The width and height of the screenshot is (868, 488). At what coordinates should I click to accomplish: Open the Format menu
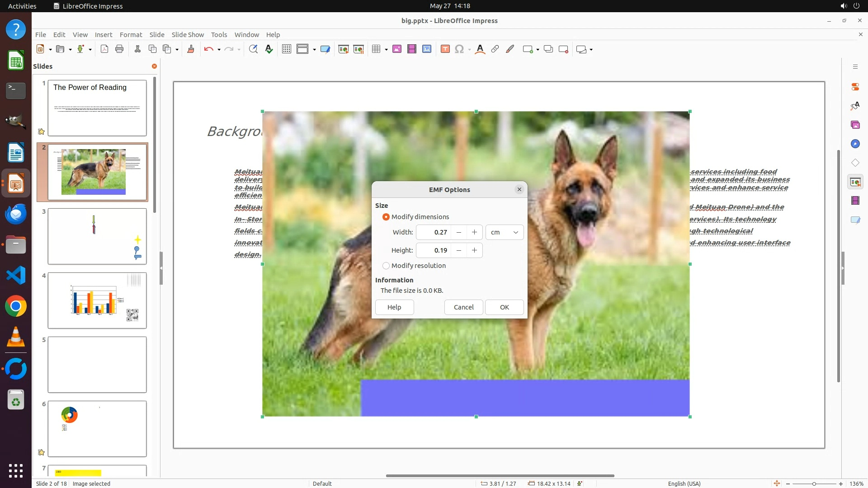coord(131,35)
